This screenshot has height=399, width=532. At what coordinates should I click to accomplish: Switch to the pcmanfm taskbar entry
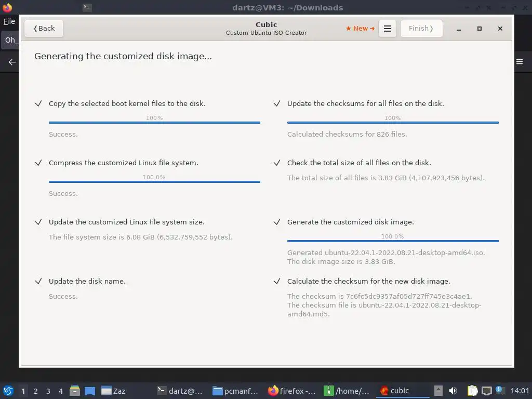[x=235, y=391]
